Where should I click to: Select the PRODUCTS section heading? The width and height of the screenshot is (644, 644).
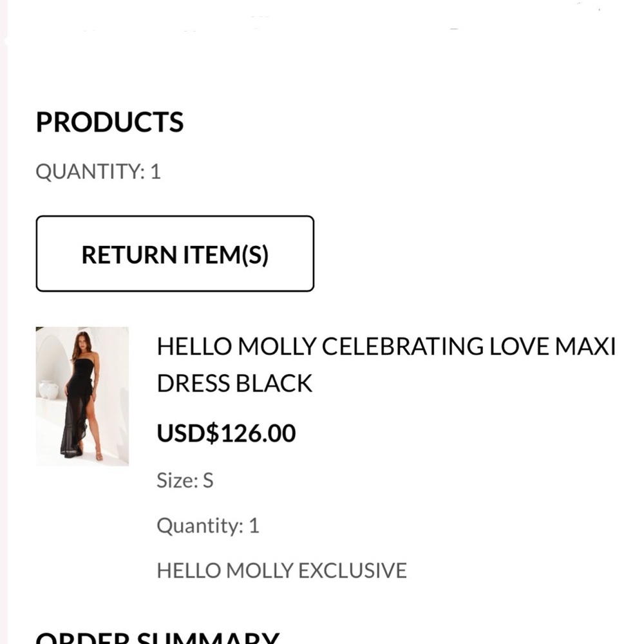[109, 122]
